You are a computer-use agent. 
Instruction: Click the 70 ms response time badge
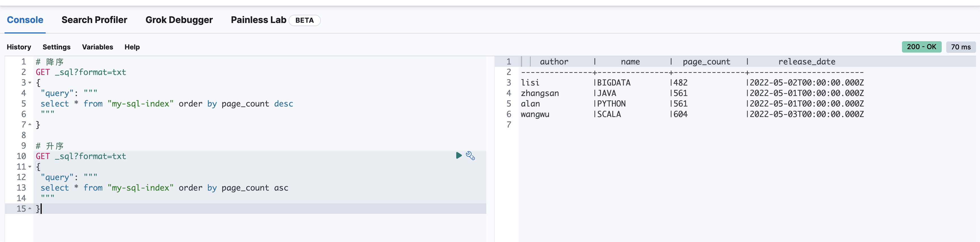[961, 47]
